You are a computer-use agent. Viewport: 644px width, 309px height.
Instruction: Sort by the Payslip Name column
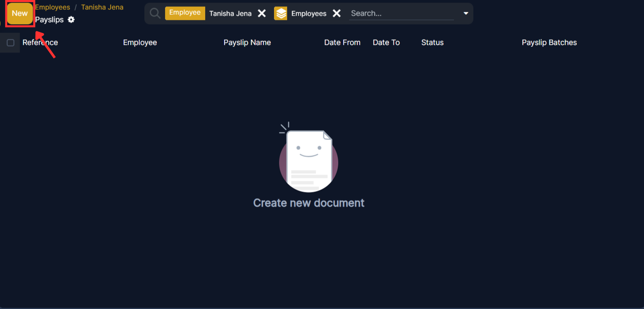[247, 43]
